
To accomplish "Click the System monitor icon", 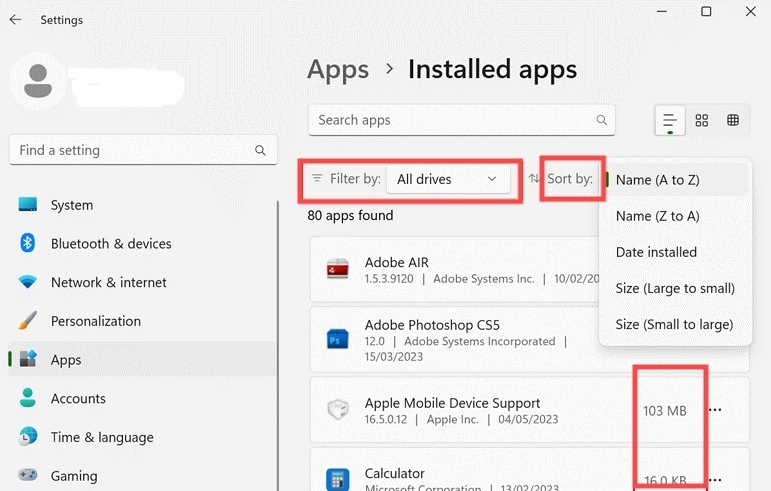I will click(x=28, y=204).
